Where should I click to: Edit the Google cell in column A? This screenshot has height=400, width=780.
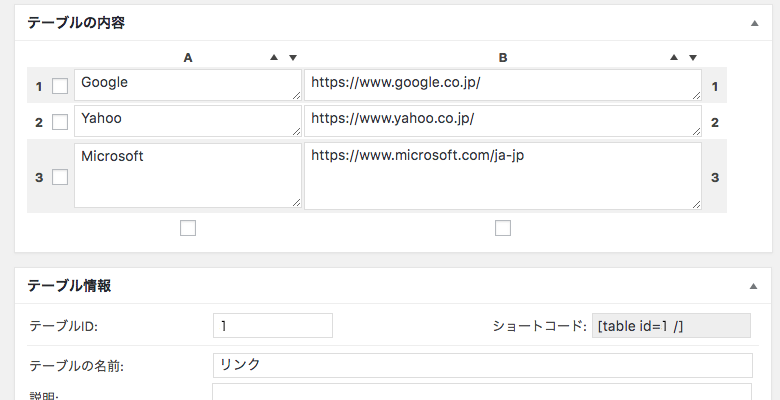188,85
